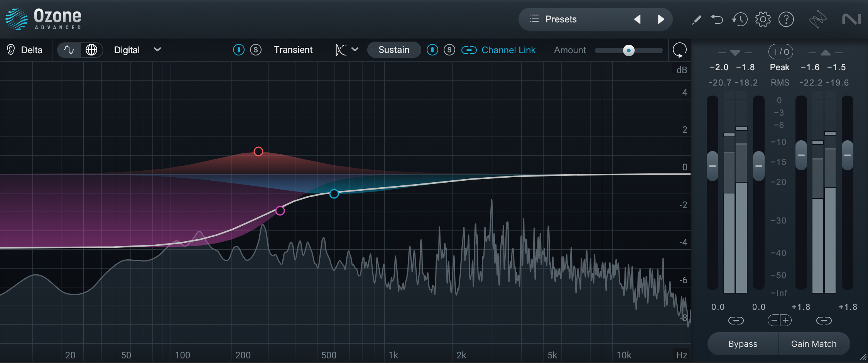Click the dB scale label
Image resolution: width=868 pixels, height=363 pixels.
[682, 70]
